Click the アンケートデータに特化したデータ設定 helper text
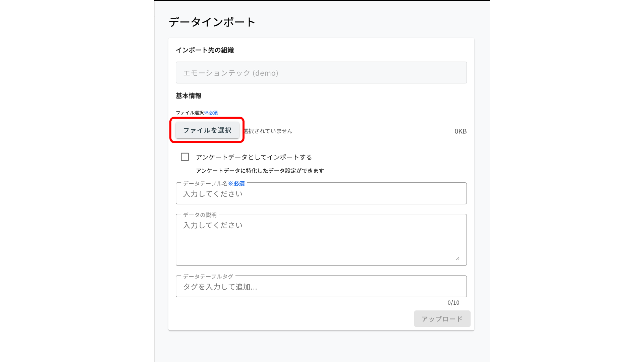 tap(260, 171)
